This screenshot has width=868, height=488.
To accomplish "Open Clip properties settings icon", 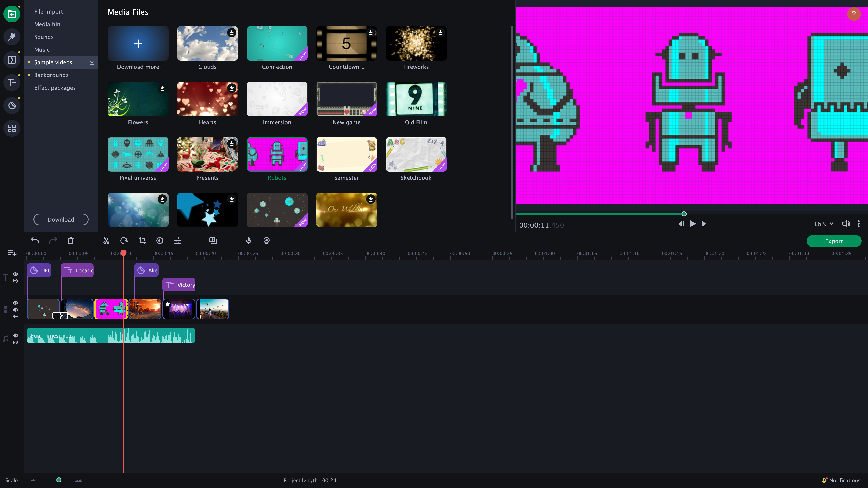I will pos(177,241).
